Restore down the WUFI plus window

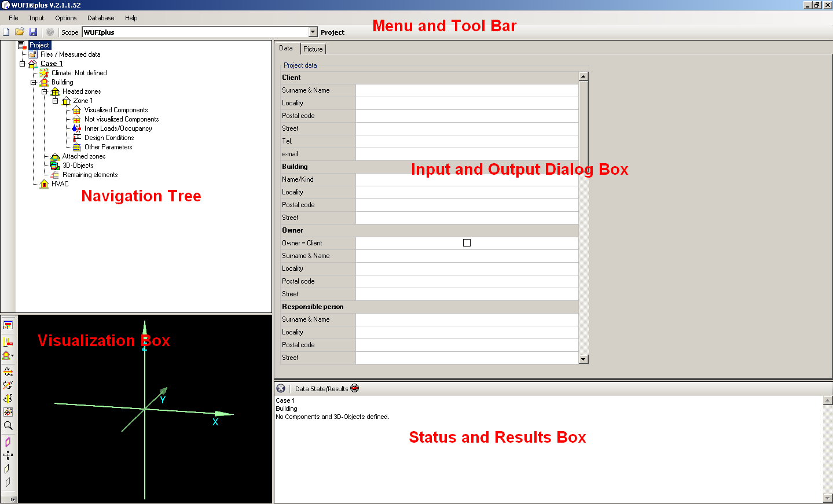tap(817, 5)
